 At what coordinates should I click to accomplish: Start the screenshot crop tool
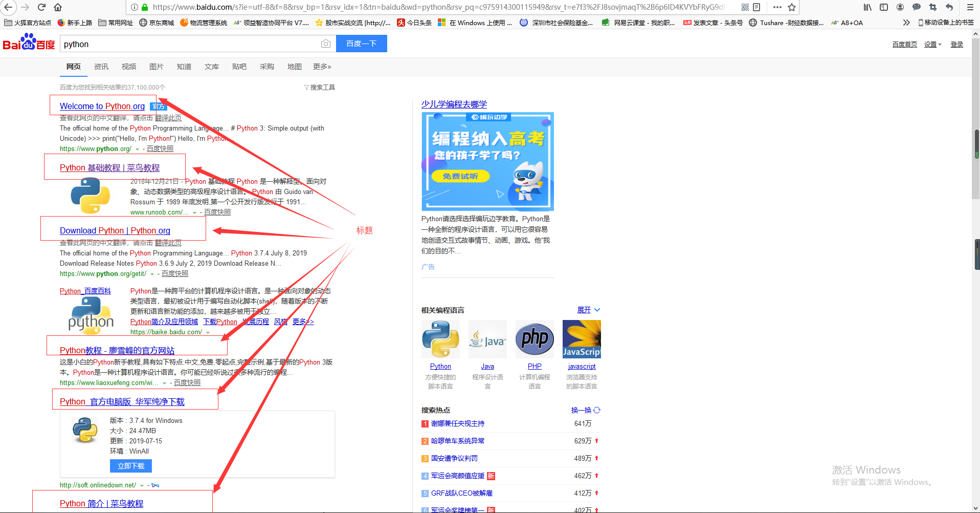pos(933,7)
